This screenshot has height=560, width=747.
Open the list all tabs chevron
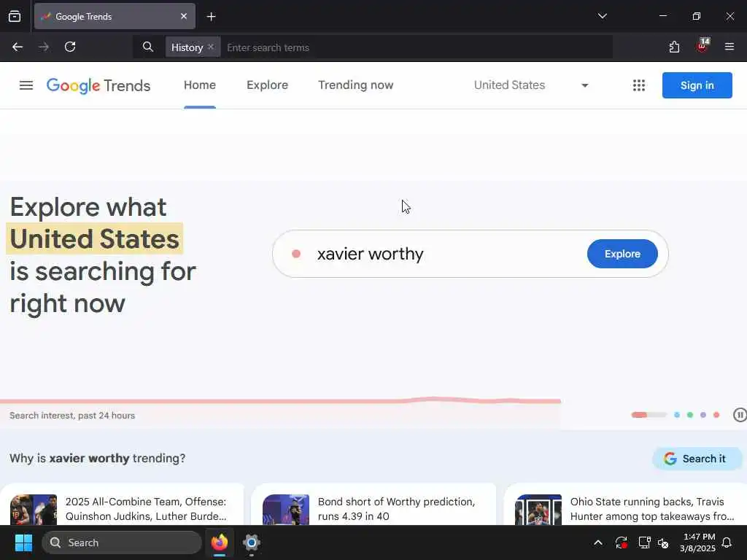click(x=602, y=16)
